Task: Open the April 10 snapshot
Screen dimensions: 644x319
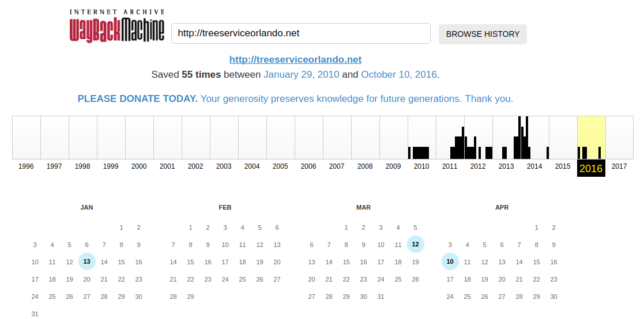Action: pyautogui.click(x=450, y=261)
